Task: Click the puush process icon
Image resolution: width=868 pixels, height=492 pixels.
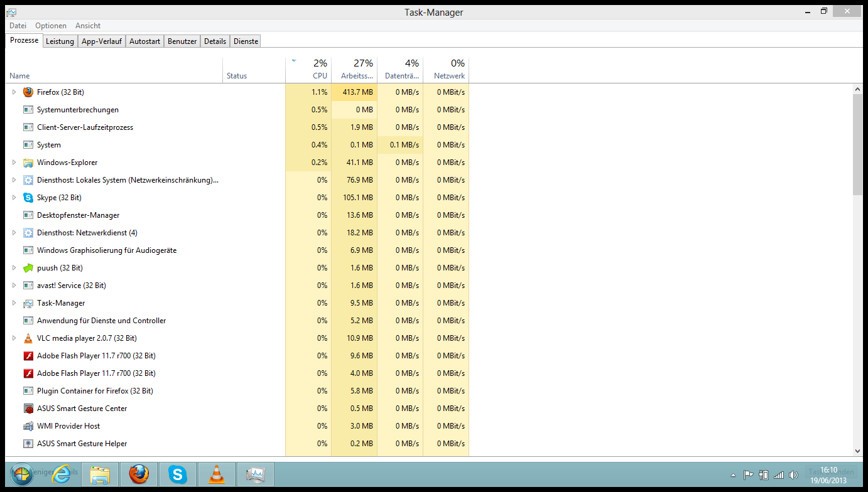Action: [28, 268]
